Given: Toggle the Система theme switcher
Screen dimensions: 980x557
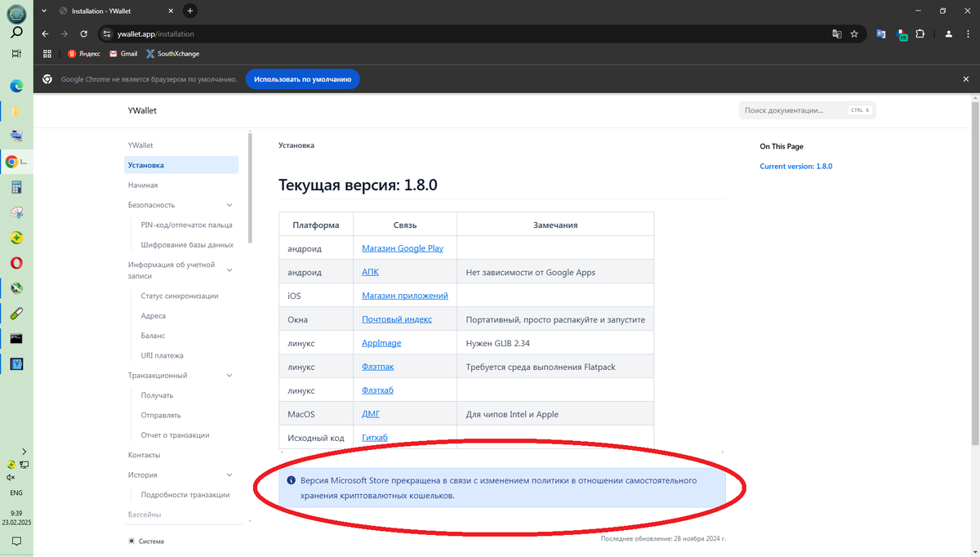Looking at the screenshot, I should [x=147, y=541].
